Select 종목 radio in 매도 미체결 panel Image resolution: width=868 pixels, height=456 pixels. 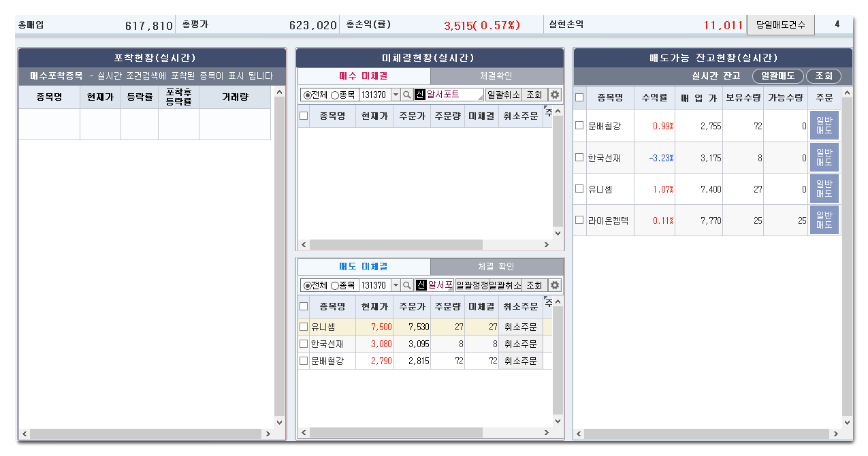coord(334,285)
